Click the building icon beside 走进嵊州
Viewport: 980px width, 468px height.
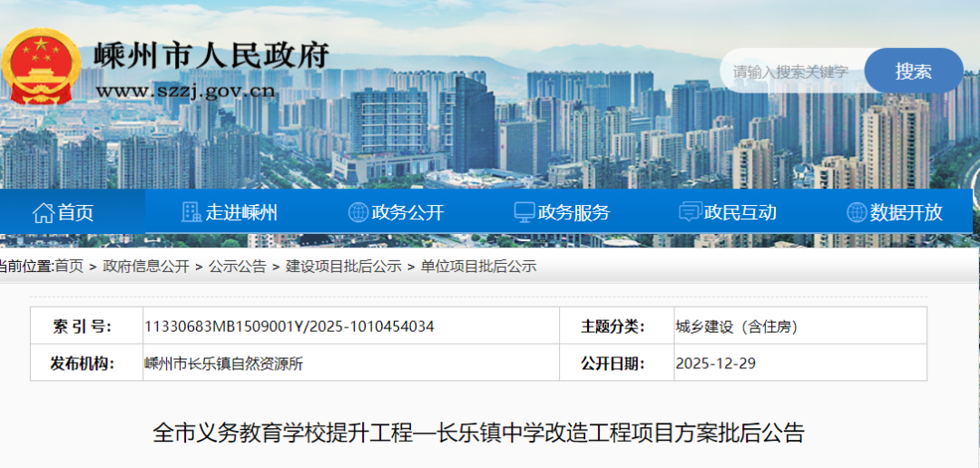(x=191, y=212)
